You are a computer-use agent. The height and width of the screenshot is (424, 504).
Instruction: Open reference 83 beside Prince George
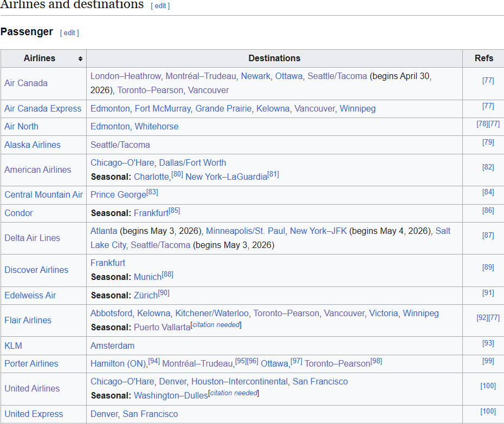tap(152, 192)
